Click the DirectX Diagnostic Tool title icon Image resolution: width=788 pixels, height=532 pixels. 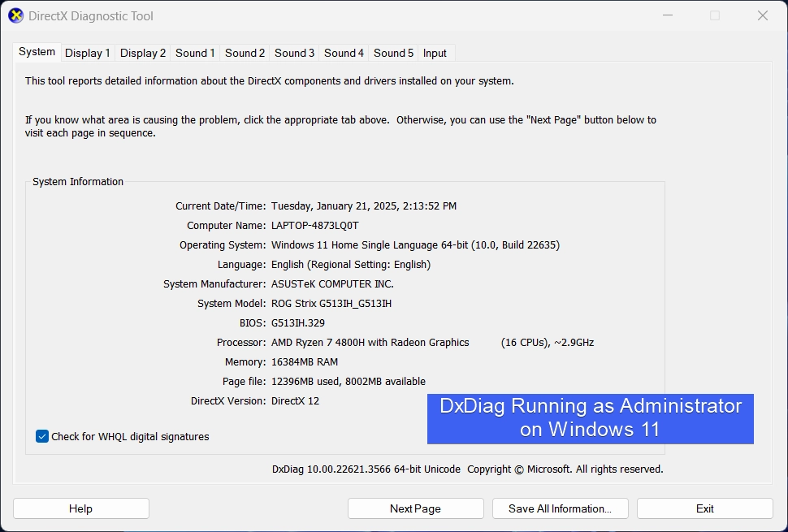(15, 15)
